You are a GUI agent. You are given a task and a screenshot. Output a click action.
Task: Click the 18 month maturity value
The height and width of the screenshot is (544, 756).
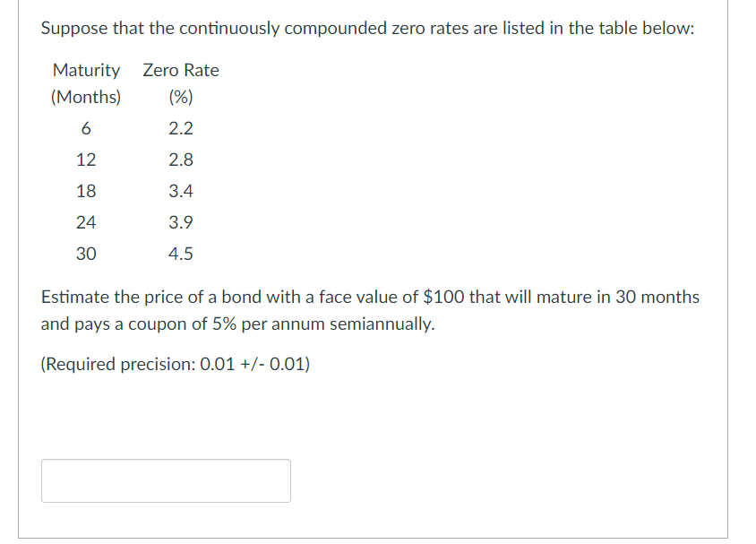coord(87,190)
